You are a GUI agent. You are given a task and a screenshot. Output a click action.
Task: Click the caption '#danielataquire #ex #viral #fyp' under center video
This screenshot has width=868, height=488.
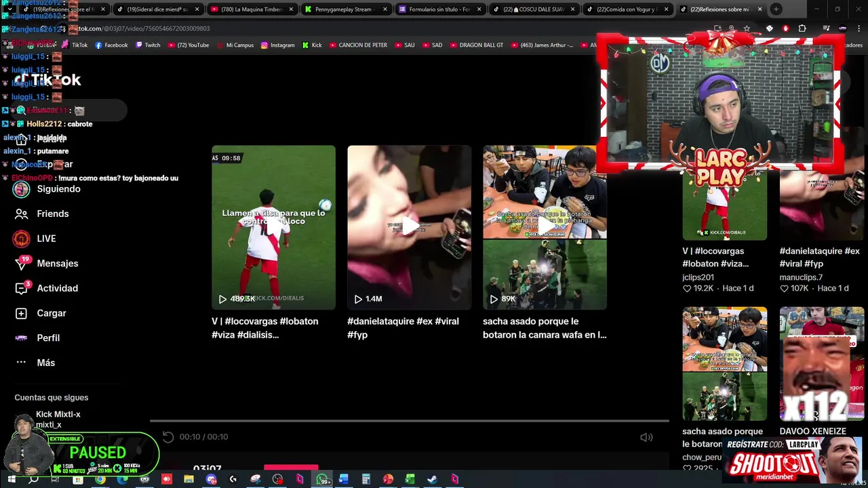coord(403,328)
